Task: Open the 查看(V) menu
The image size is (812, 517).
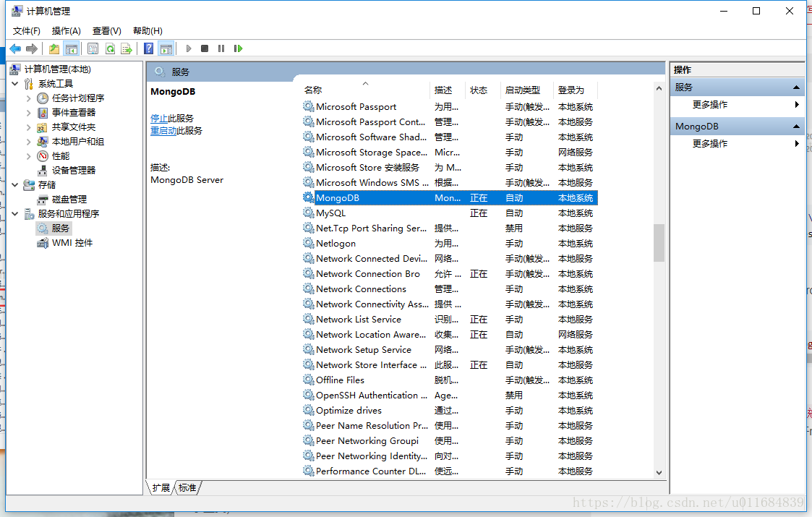Action: click(107, 31)
